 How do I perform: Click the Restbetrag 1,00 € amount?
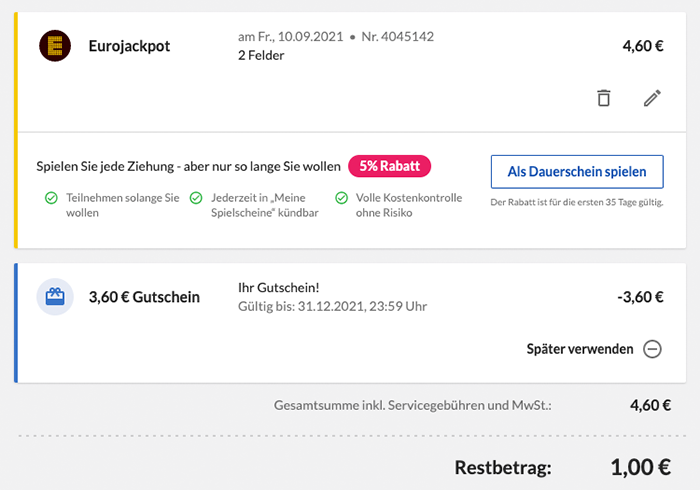pos(640,467)
